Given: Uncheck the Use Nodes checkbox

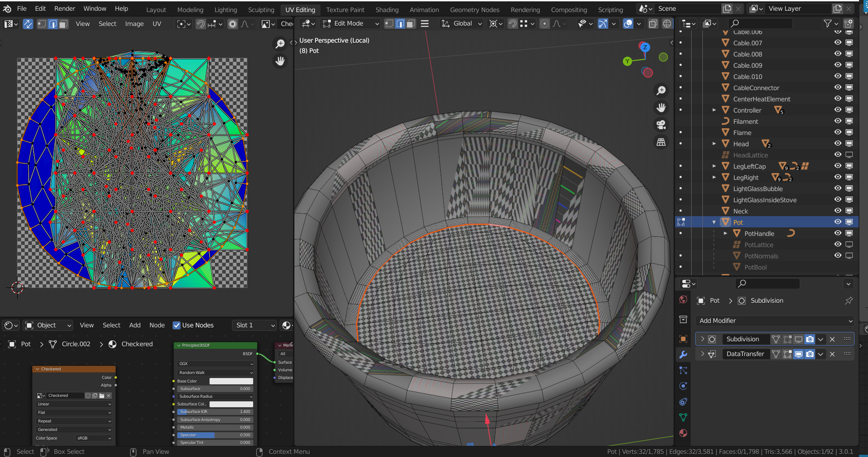Looking at the screenshot, I should (177, 325).
